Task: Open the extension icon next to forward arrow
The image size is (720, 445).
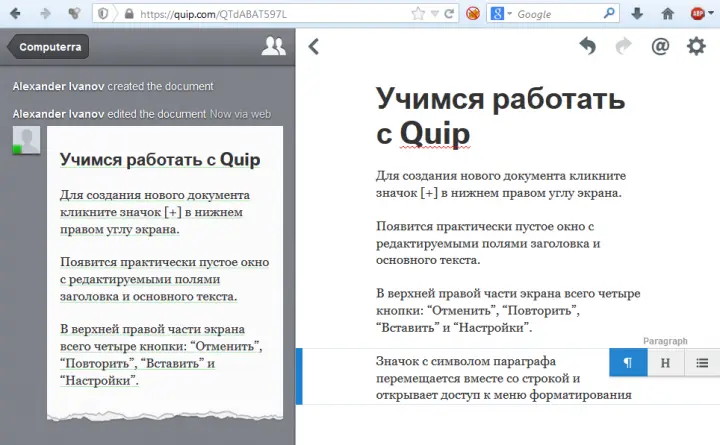Action: (x=74, y=14)
